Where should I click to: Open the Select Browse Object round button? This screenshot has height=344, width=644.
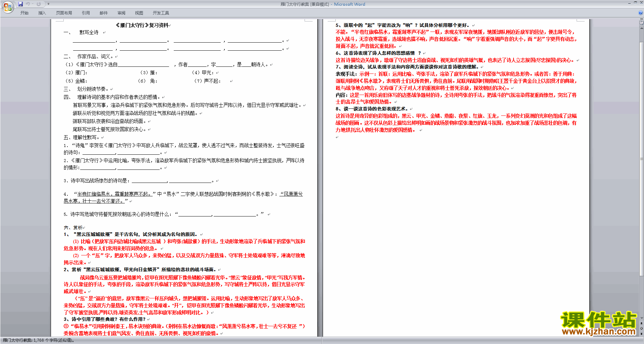point(642,328)
